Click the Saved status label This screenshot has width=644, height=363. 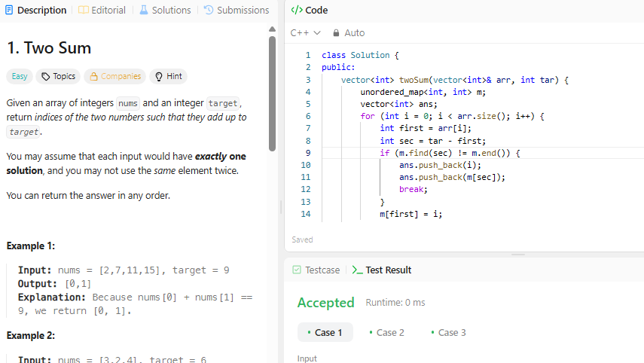click(302, 239)
